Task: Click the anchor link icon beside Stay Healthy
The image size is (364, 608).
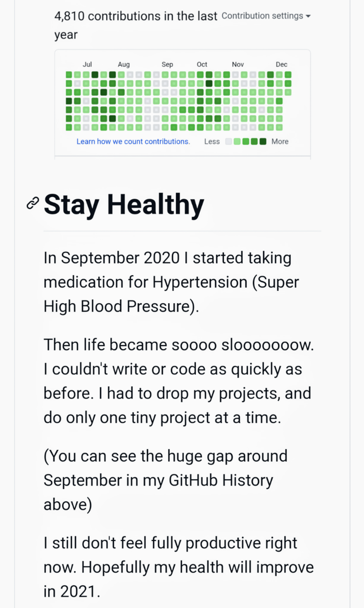Action: 33,203
